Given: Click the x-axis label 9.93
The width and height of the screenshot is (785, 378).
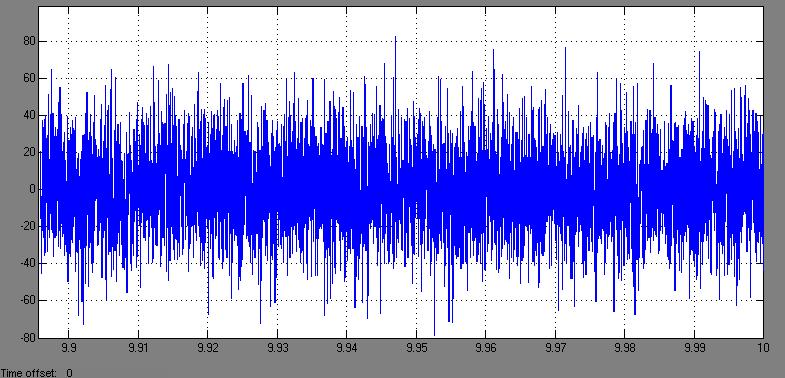Looking at the screenshot, I should (x=277, y=347).
